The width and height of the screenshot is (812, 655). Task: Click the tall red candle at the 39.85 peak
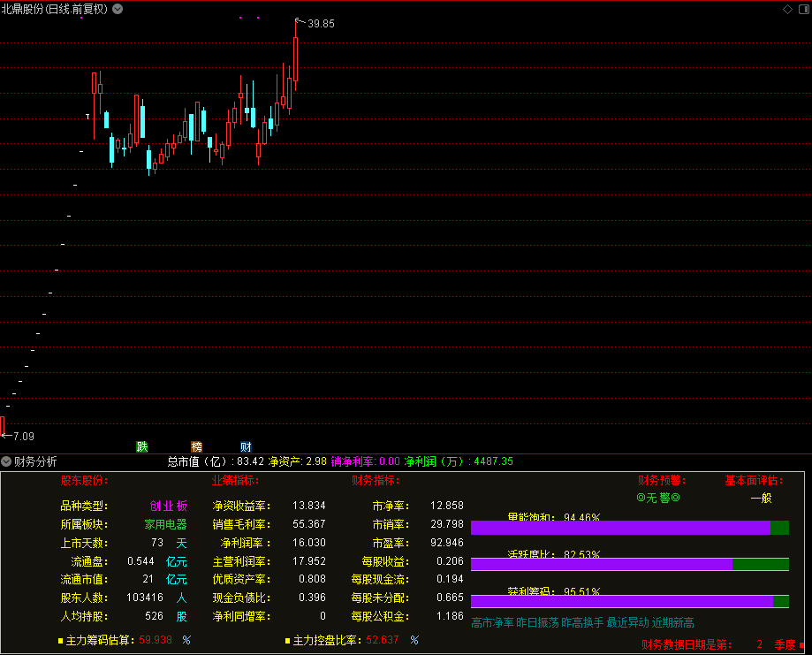pos(296,58)
